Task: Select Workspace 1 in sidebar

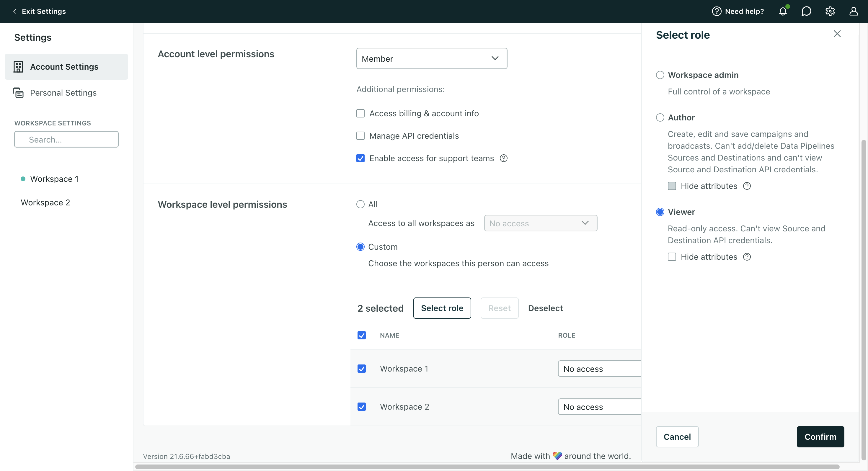Action: pyautogui.click(x=54, y=179)
